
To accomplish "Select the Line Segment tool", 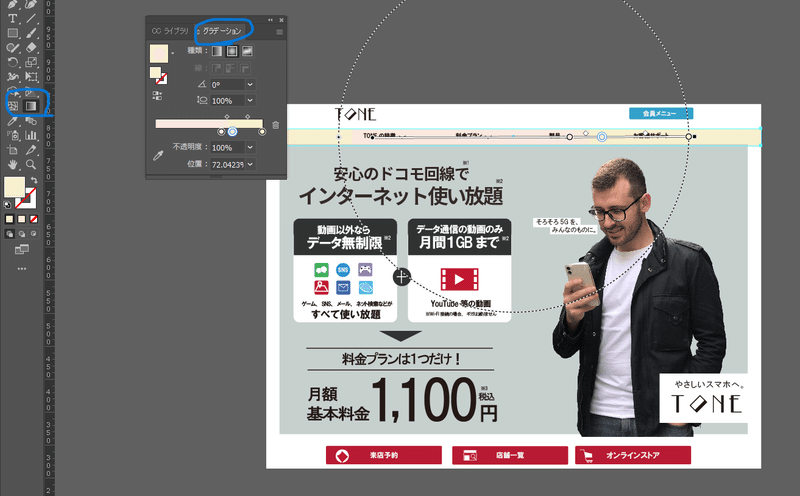I will click(x=31, y=19).
